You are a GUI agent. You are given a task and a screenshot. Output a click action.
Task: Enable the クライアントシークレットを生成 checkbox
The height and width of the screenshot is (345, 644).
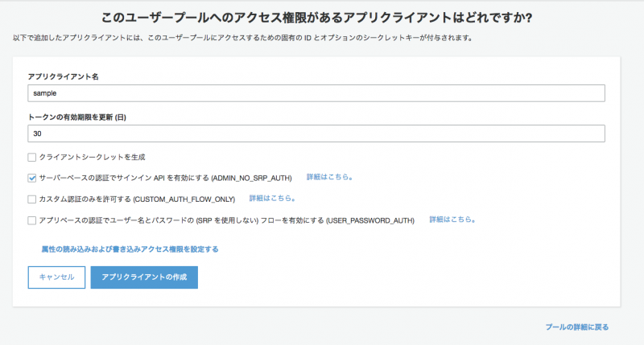point(32,157)
